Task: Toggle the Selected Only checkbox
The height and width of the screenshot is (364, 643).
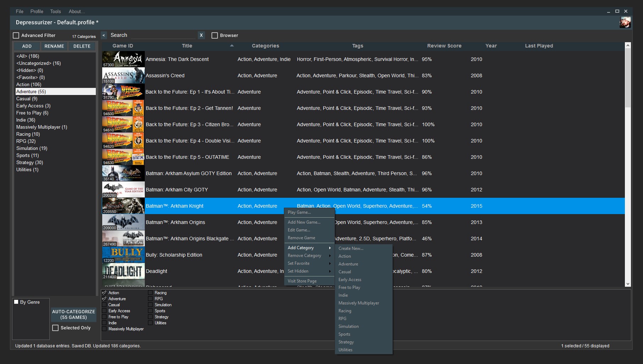Action: pos(55,328)
